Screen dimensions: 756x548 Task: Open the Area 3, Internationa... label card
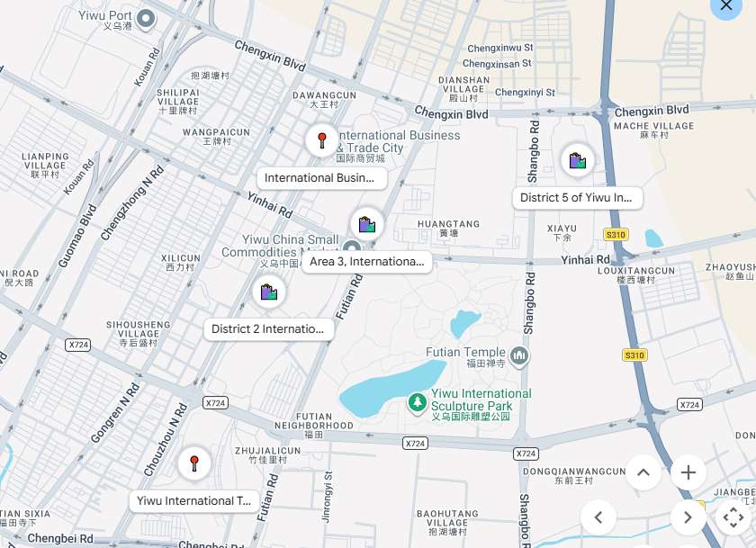(367, 262)
